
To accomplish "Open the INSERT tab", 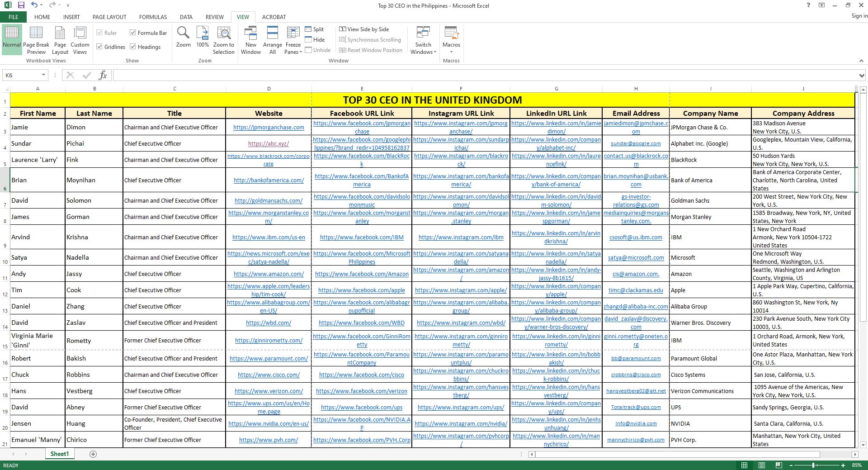I will click(71, 17).
